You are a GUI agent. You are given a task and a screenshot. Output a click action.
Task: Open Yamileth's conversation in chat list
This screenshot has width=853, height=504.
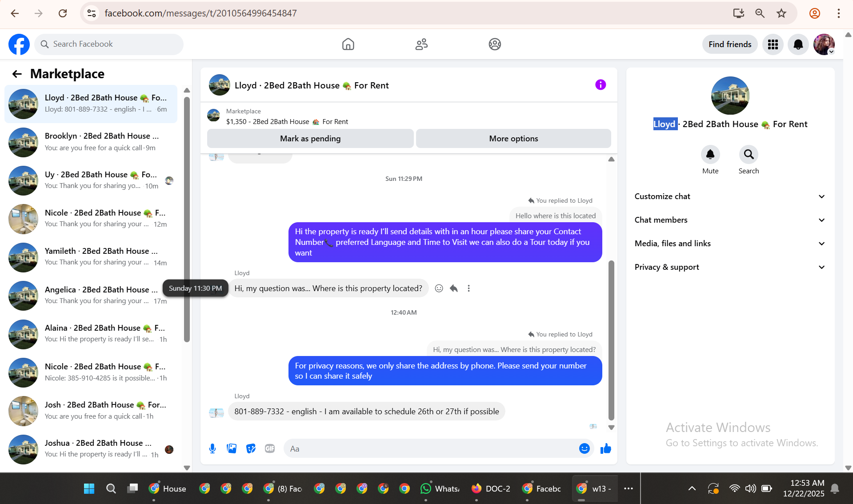91,257
